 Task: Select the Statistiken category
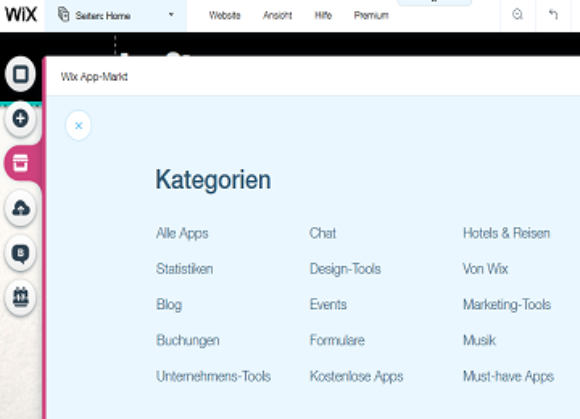(x=185, y=269)
